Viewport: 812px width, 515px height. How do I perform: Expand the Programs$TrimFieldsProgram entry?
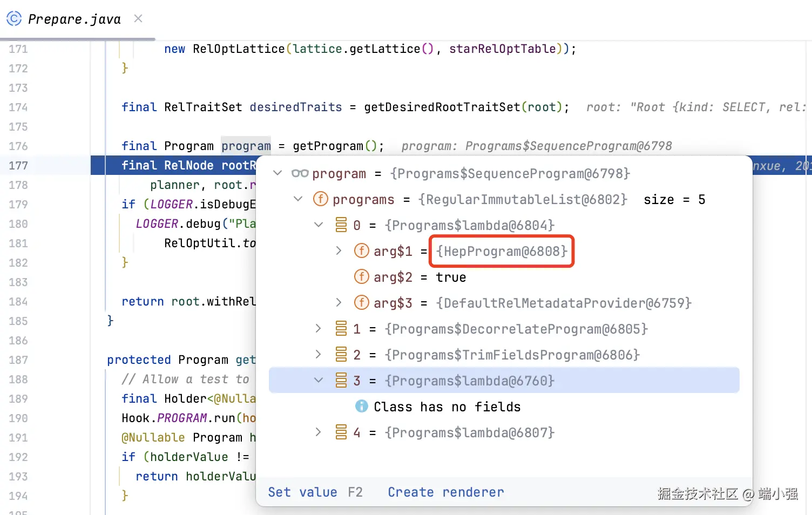coord(318,354)
